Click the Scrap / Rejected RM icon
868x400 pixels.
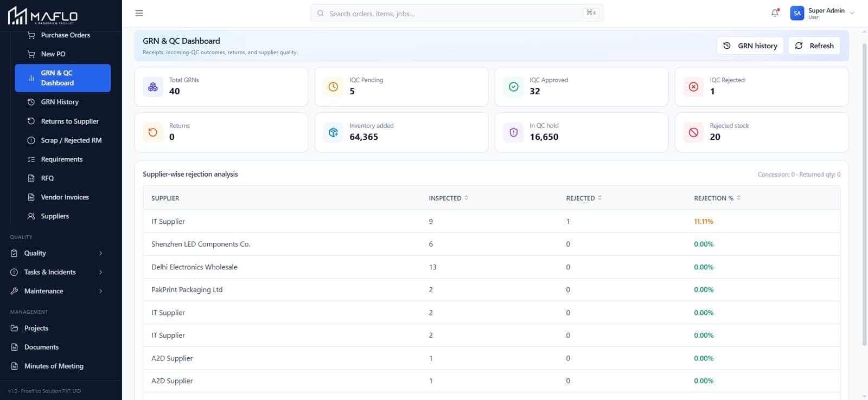(x=31, y=140)
